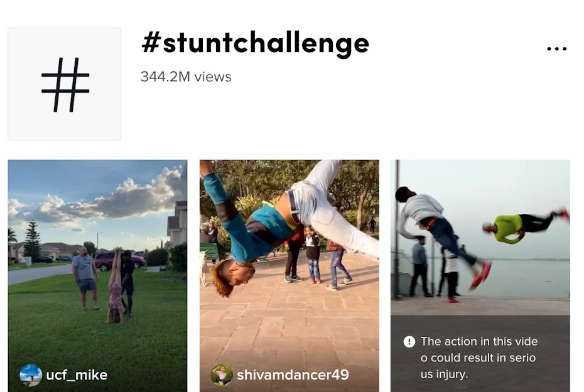The height and width of the screenshot is (392, 584).
Task: Click the injury warning exclamation icon
Action: click(x=409, y=341)
